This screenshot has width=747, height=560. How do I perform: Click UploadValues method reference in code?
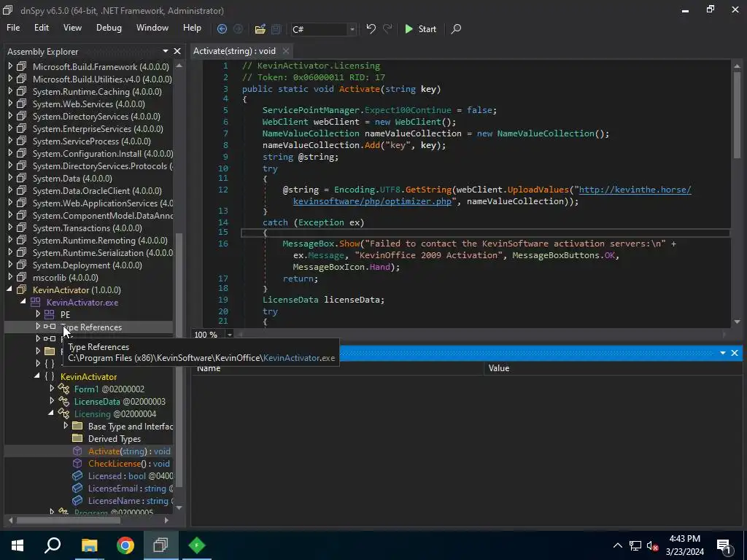click(x=538, y=190)
